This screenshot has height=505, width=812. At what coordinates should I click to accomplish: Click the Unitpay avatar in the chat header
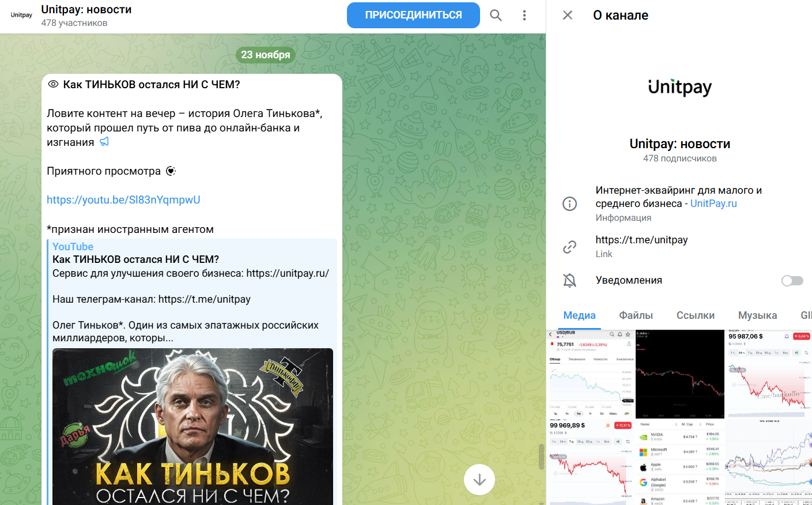point(21,16)
